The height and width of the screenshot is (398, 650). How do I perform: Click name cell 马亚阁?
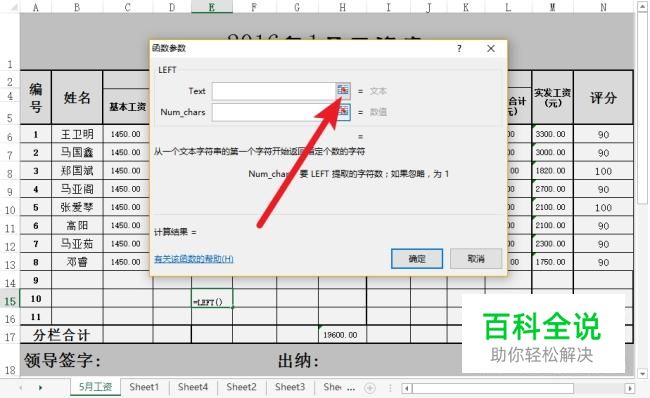[77, 189]
